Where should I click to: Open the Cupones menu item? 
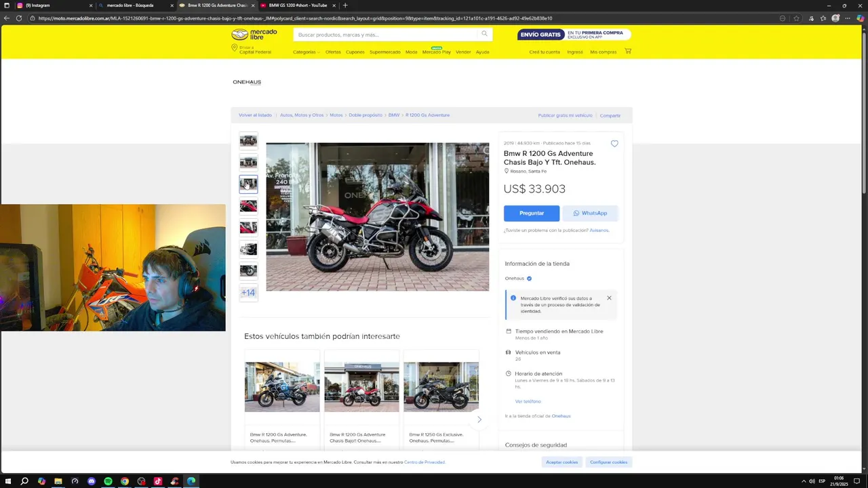click(355, 52)
